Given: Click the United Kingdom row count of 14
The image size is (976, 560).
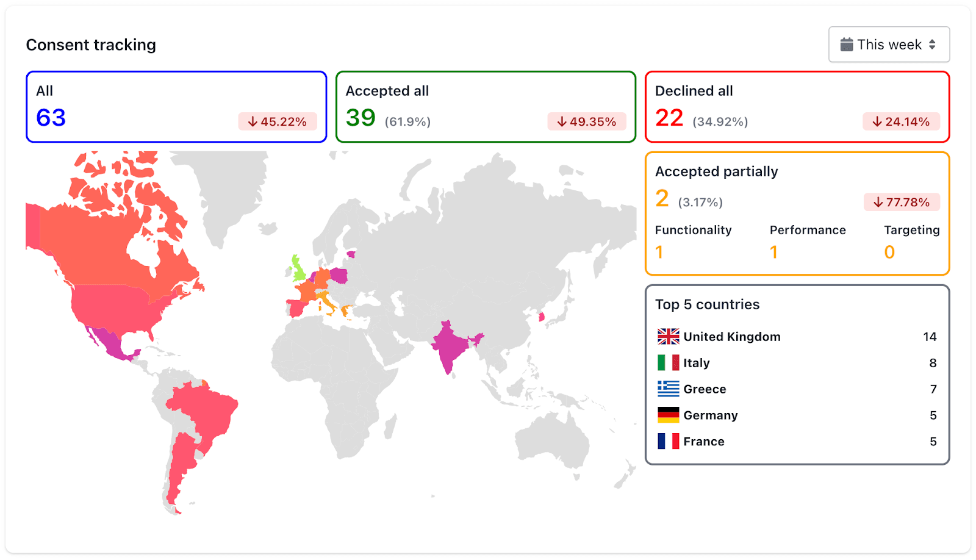Looking at the screenshot, I should tap(930, 336).
